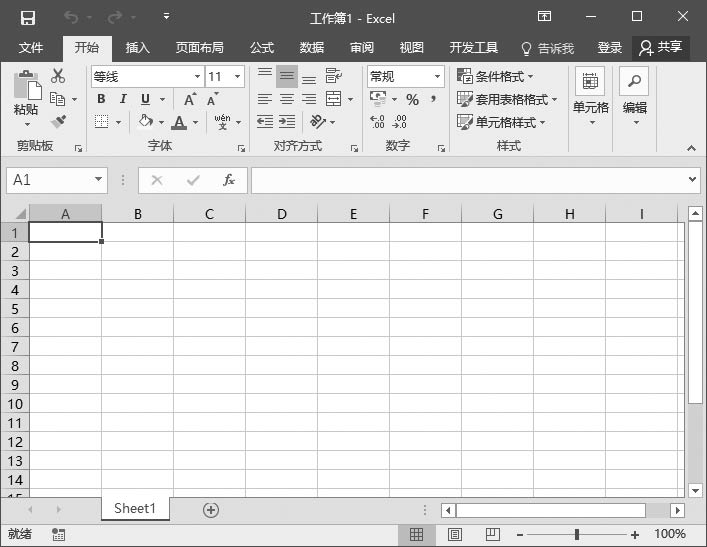Viewport: 707px width, 547px height.
Task: Click the Percent Style icon
Action: click(x=412, y=99)
